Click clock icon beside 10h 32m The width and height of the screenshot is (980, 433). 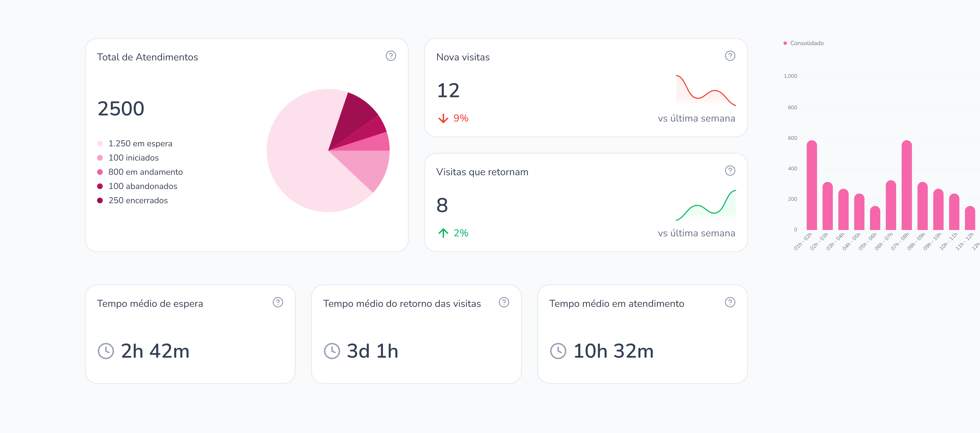pyautogui.click(x=558, y=351)
